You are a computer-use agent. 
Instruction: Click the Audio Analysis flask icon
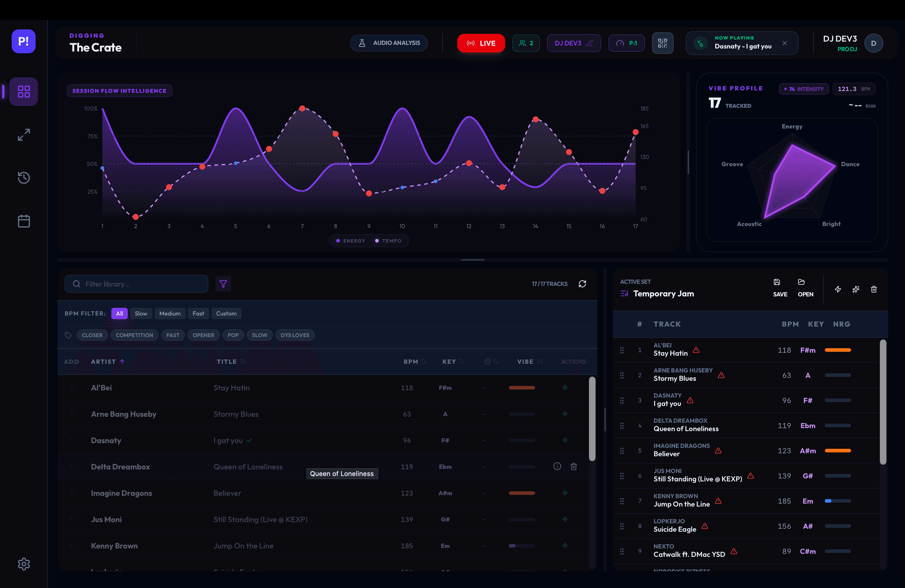362,43
